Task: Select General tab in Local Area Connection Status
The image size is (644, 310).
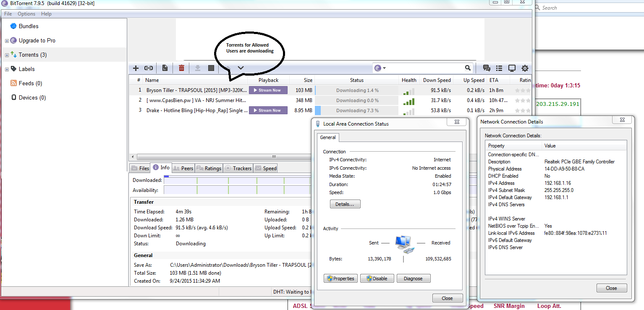Action: (x=328, y=137)
